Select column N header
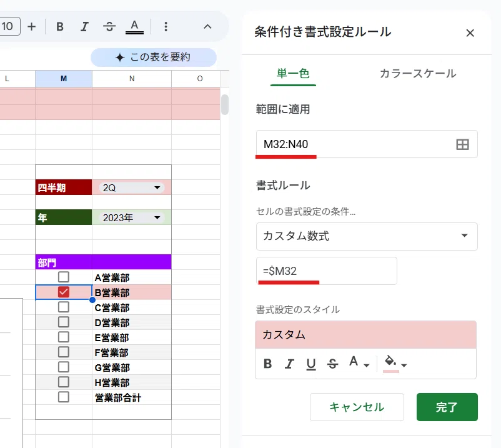 [132, 79]
